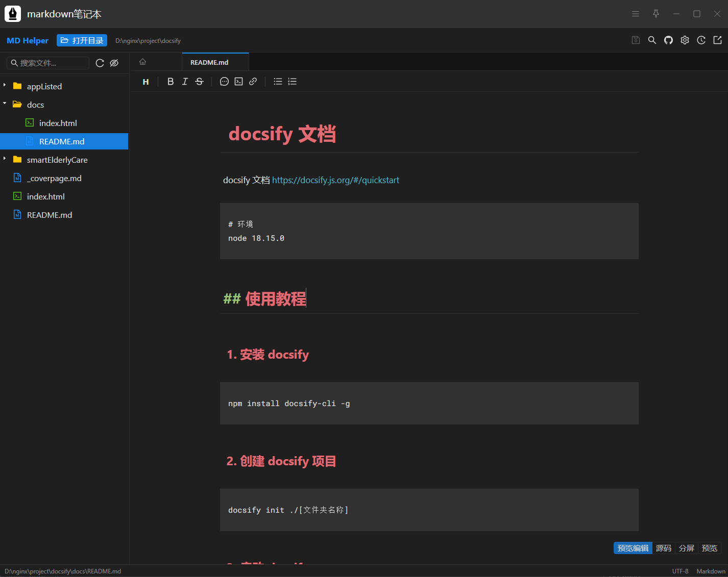Switch to 源码 source mode
The image size is (728, 577).
click(x=663, y=548)
